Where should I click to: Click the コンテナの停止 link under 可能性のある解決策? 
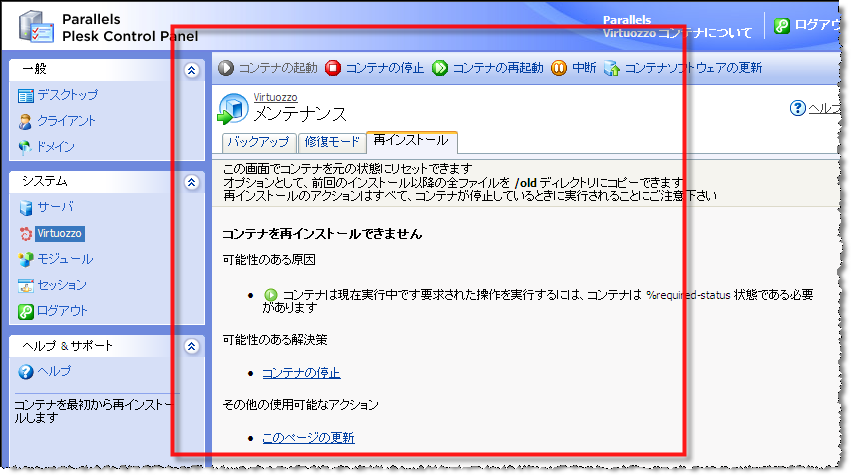[301, 373]
